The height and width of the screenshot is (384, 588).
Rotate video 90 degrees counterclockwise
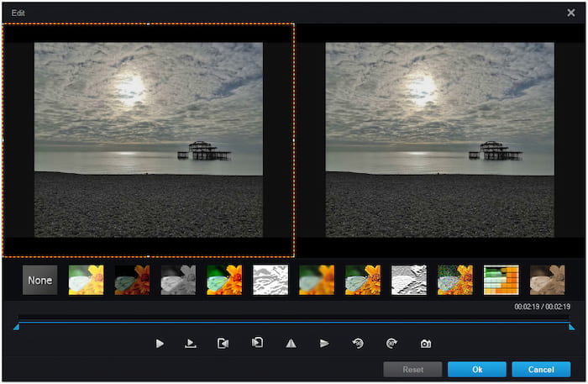coord(358,344)
